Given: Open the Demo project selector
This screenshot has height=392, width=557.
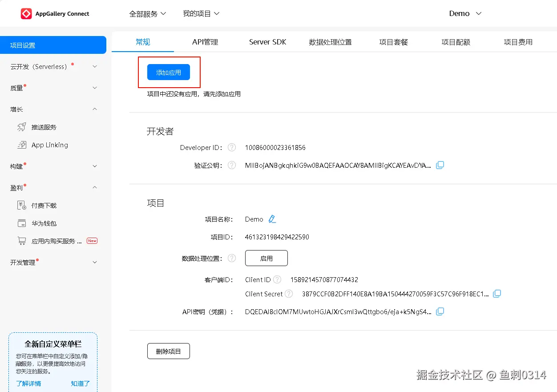Looking at the screenshot, I should pyautogui.click(x=465, y=14).
